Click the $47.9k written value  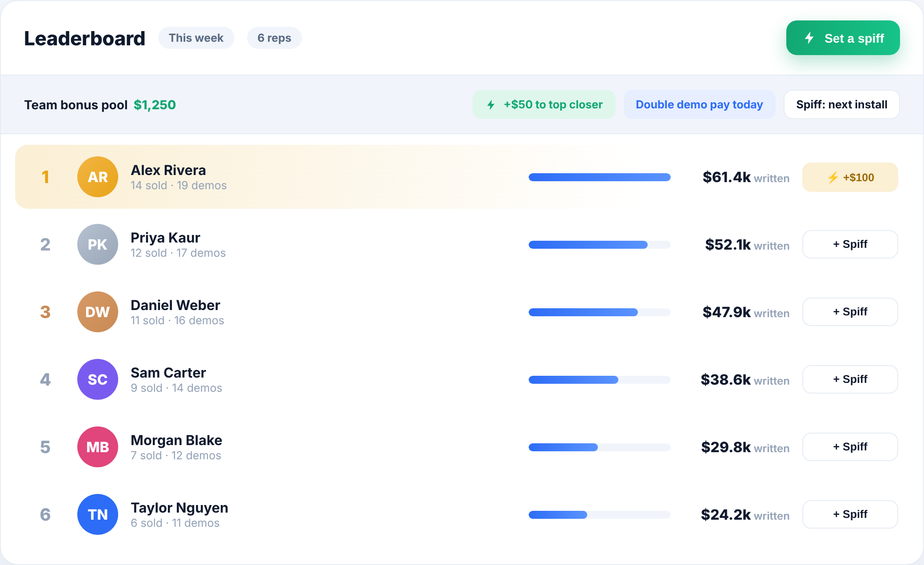[746, 312]
